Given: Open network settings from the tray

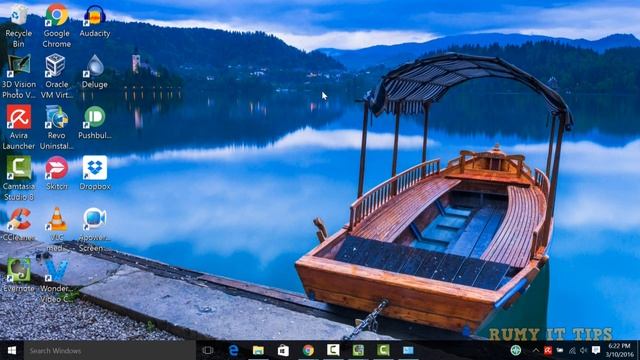Looking at the screenshot, I should pos(572,351).
